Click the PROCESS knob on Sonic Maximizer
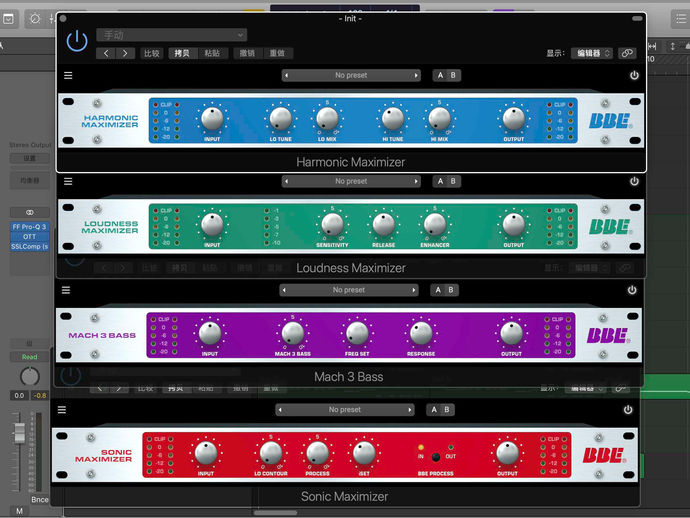The image size is (690, 518). point(318,453)
